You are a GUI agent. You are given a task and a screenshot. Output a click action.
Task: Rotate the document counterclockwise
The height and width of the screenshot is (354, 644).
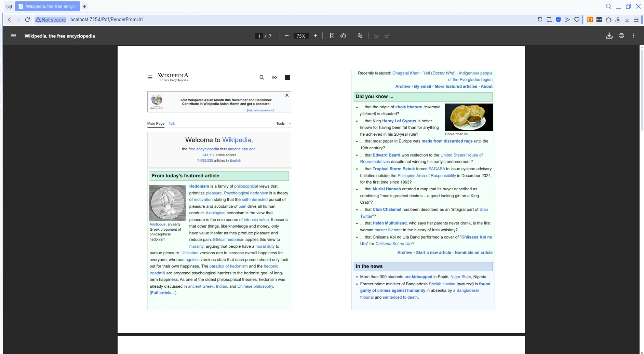(x=343, y=36)
